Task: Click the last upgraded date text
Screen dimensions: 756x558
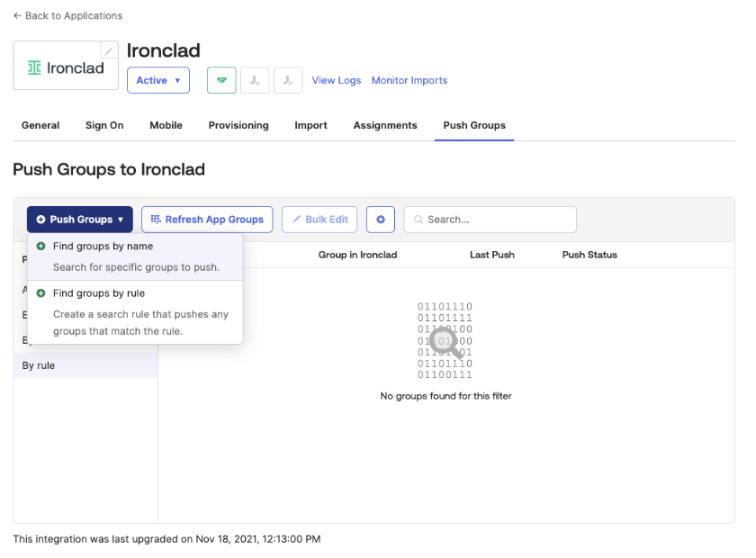Action: coord(166,539)
